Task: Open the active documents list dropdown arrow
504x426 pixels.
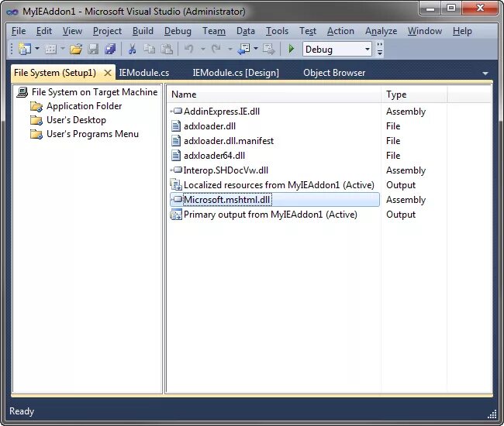Action: 485,73
